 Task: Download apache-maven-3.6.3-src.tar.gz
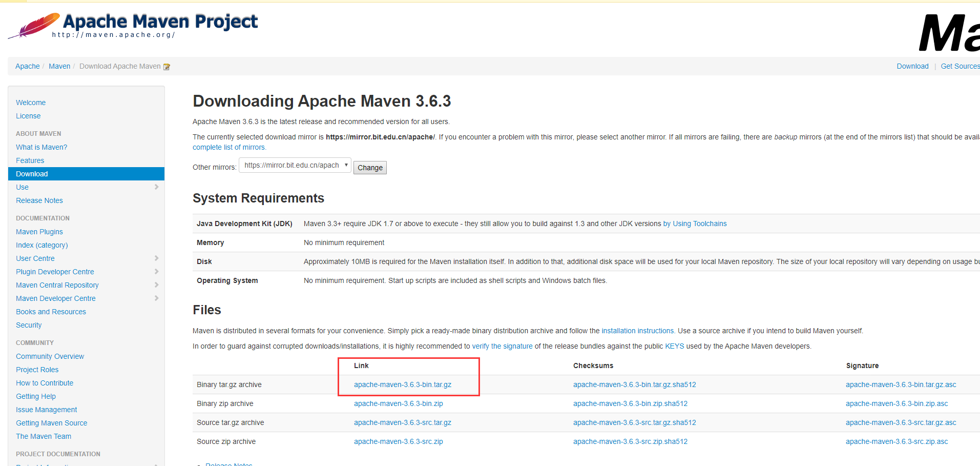point(403,422)
